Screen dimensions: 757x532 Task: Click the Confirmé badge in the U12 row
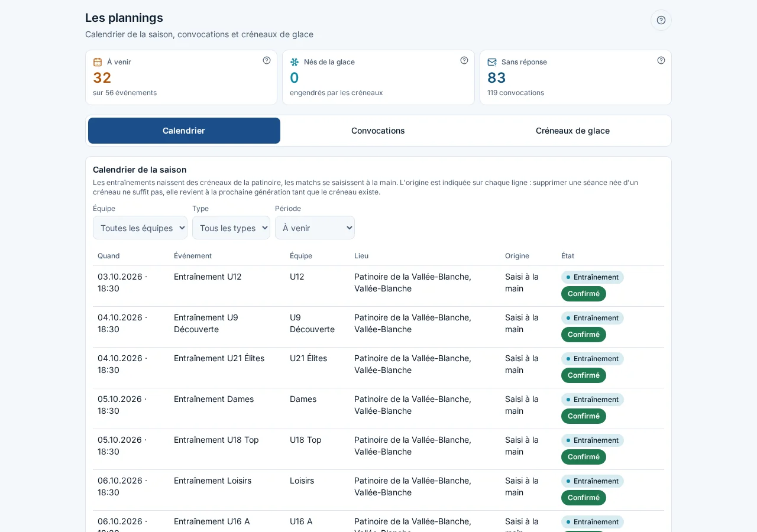pos(584,294)
